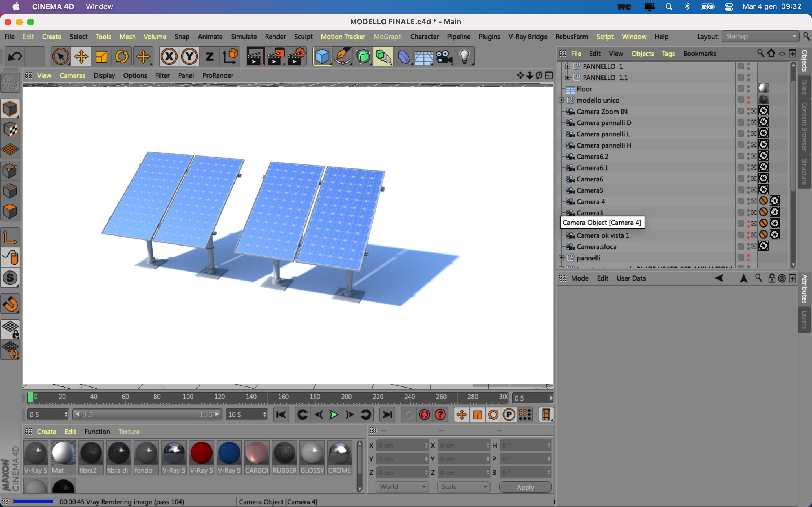Click the Light bulb object icon
This screenshot has width=812, height=507.
point(464,56)
